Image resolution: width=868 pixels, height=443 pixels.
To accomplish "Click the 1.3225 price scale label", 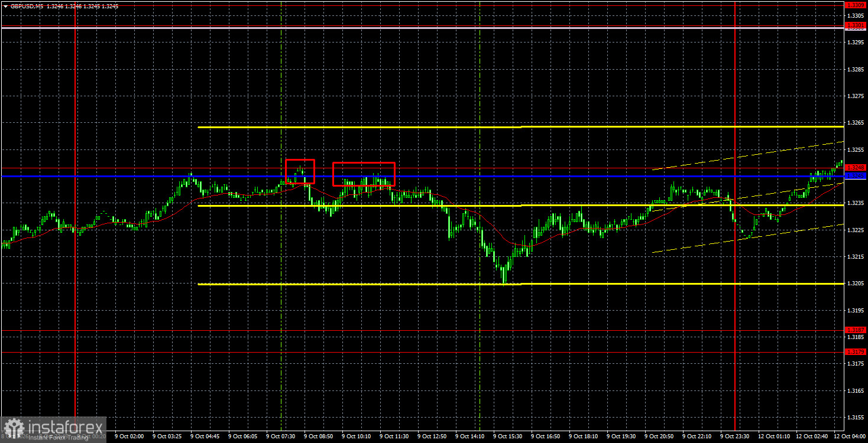I will tap(856, 230).
